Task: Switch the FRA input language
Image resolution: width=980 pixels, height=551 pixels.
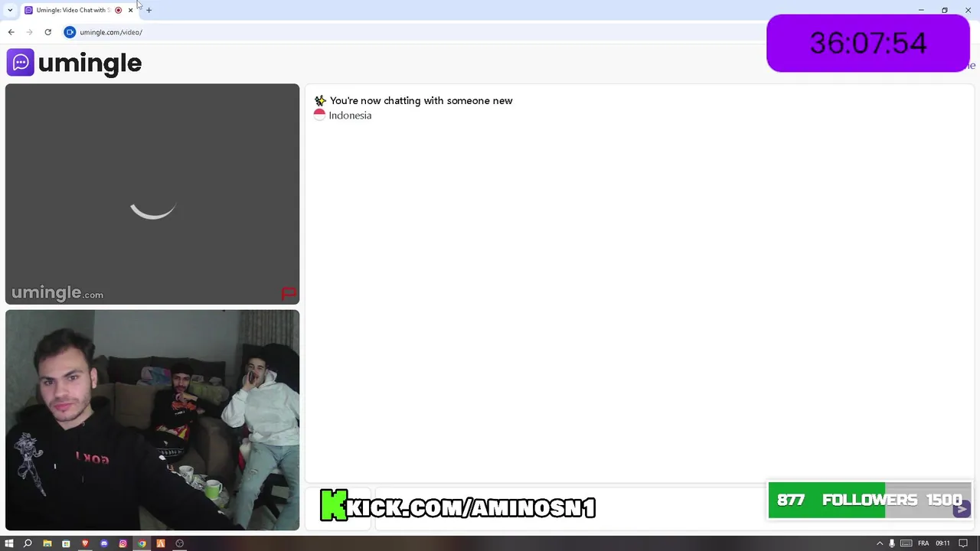Action: (x=923, y=543)
